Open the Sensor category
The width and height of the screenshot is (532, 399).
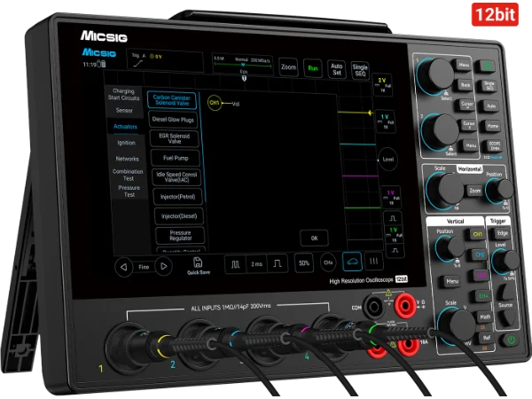pos(124,110)
